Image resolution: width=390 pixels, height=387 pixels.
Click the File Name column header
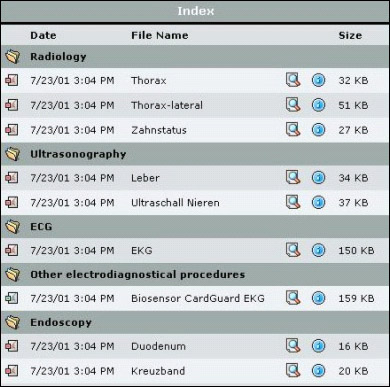coord(160,35)
